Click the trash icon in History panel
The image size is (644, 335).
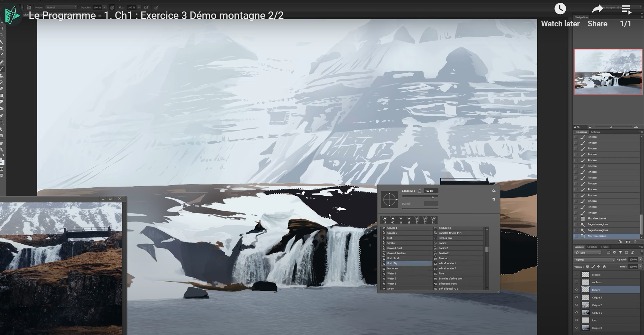635,242
